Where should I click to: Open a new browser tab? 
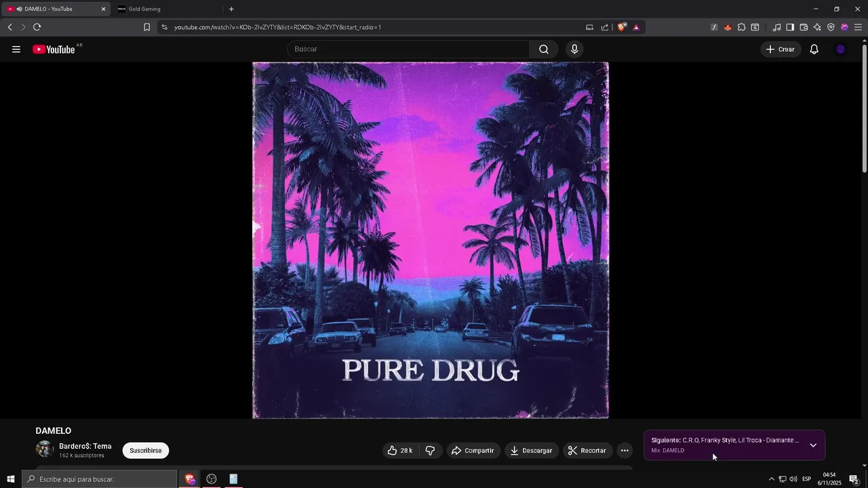tap(231, 9)
